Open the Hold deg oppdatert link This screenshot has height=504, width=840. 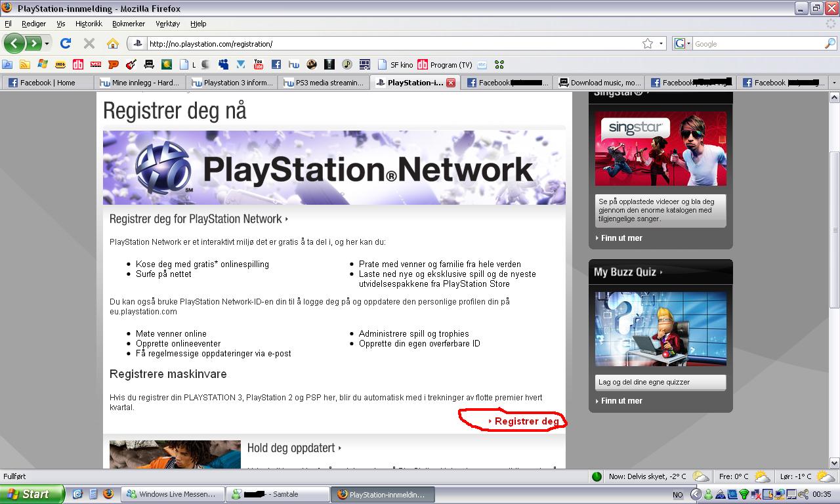click(x=295, y=448)
